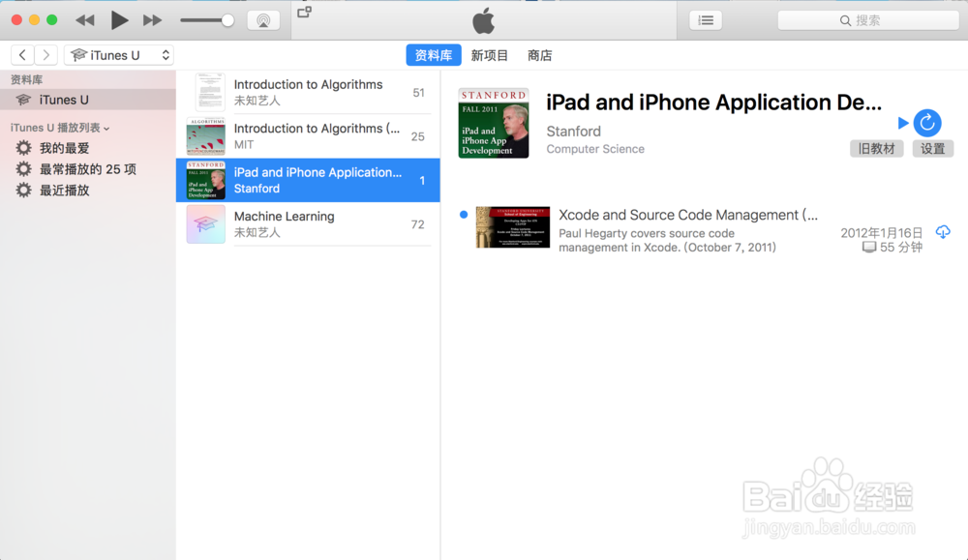Start playback with the play button
The width and height of the screenshot is (968, 560).
[x=119, y=20]
